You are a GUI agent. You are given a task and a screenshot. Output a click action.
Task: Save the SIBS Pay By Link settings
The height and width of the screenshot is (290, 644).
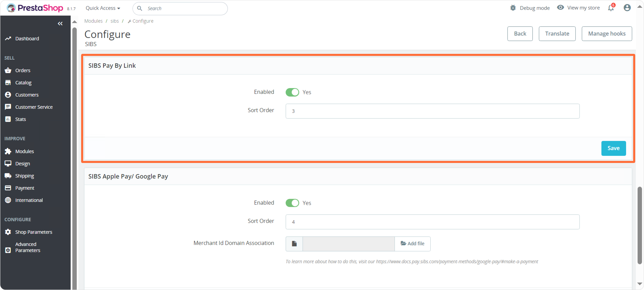(613, 148)
